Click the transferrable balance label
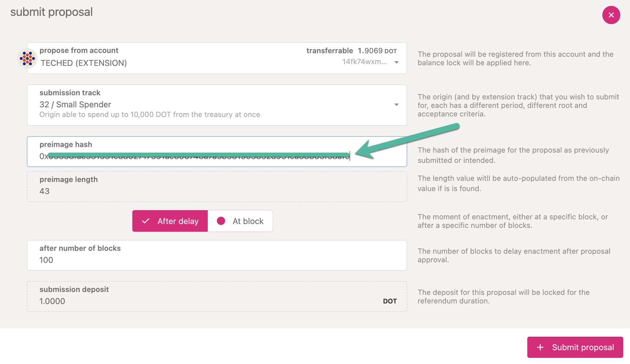 (x=330, y=51)
